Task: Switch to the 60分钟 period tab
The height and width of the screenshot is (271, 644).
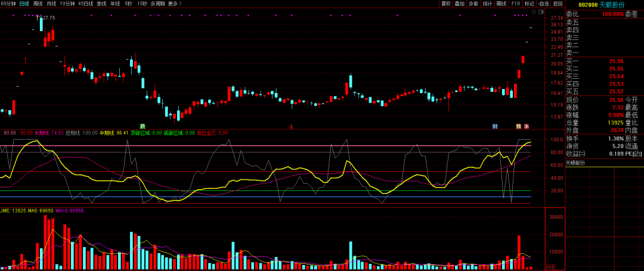Action: click(x=8, y=4)
